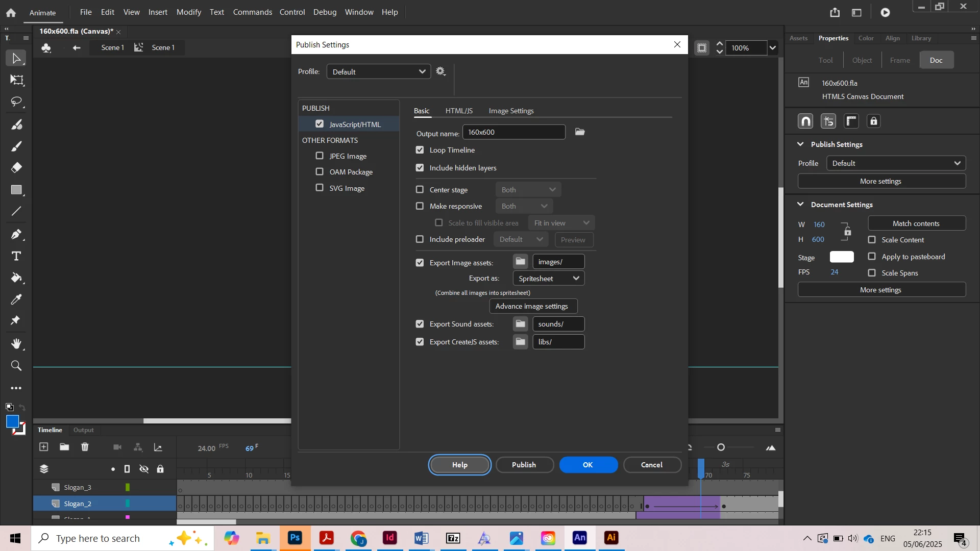
Task: Click the delete layer trash icon
Action: 85,447
